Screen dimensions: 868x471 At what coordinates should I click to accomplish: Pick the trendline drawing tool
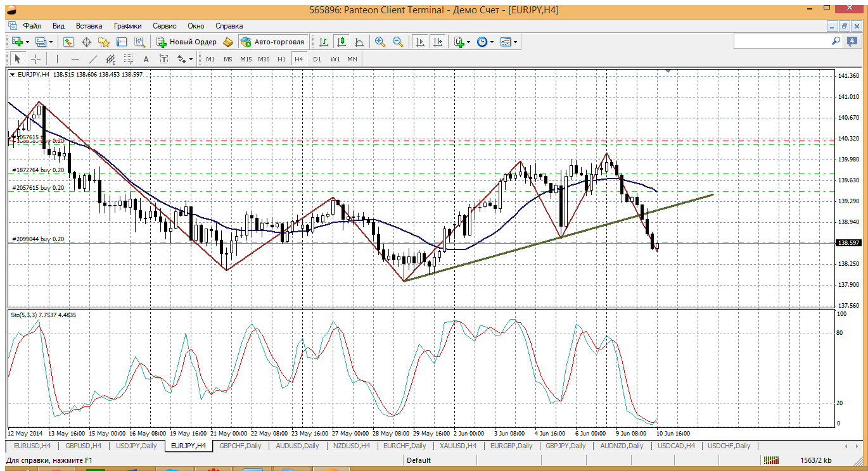pyautogui.click(x=93, y=59)
